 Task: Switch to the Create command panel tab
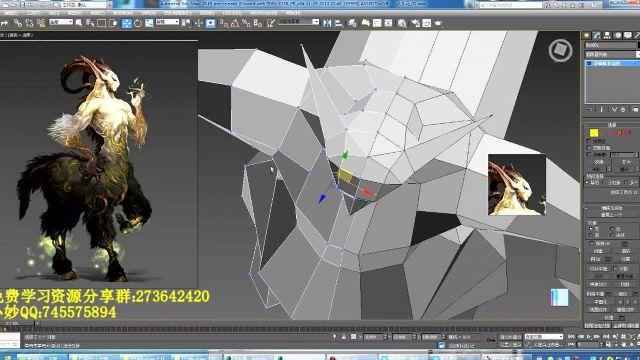(587, 36)
